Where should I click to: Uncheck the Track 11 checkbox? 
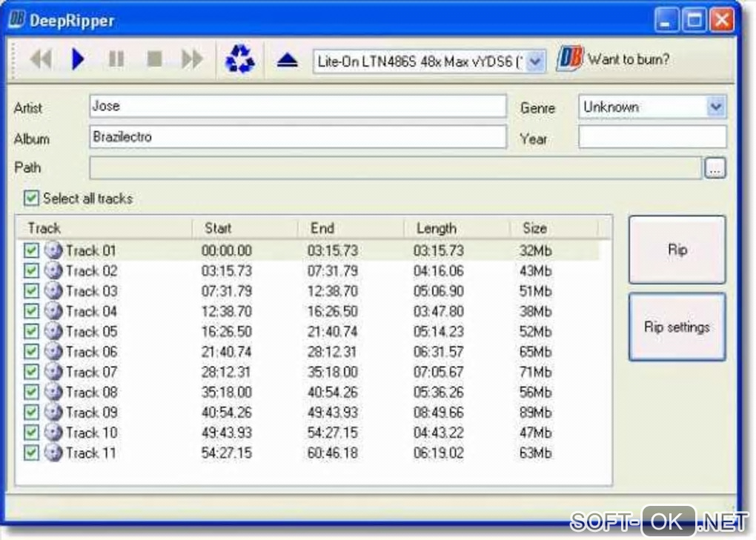(x=31, y=453)
